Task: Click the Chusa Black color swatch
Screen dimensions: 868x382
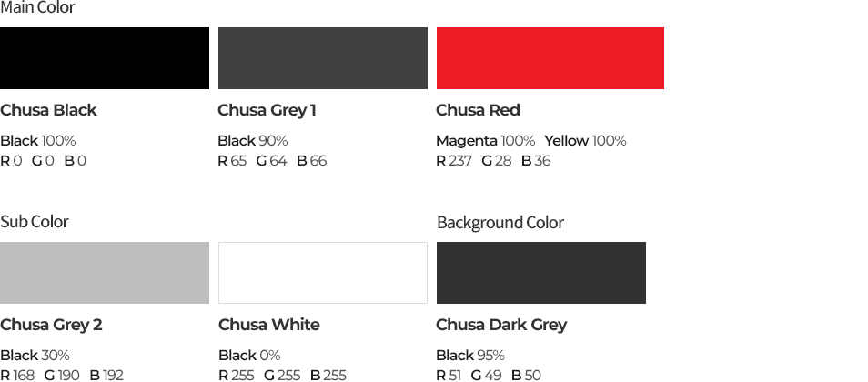Action: pos(105,58)
